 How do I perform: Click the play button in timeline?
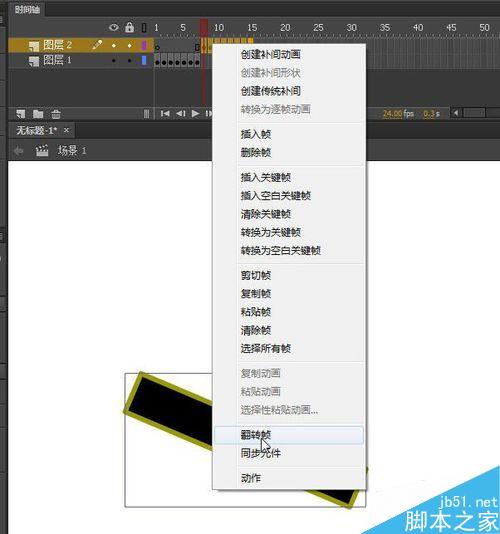[x=195, y=113]
